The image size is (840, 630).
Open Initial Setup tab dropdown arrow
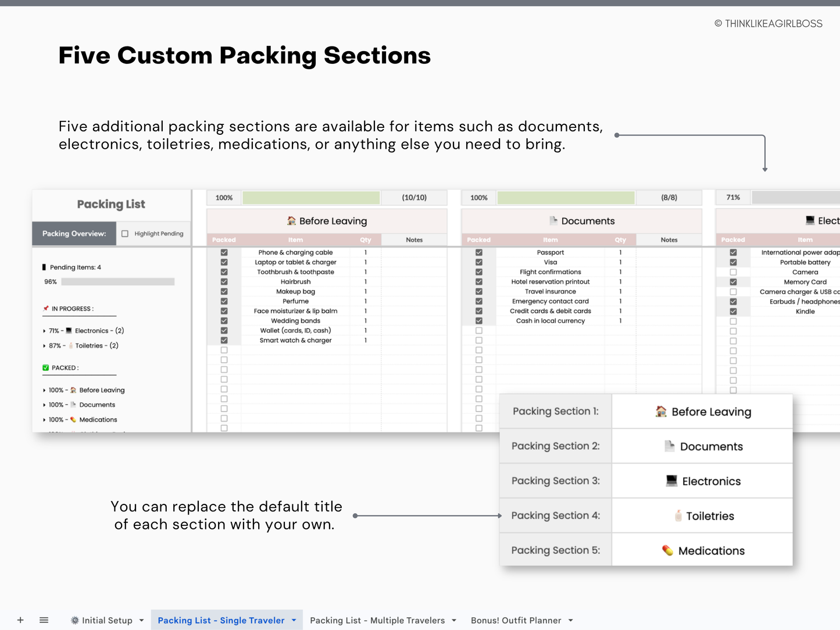click(x=141, y=620)
